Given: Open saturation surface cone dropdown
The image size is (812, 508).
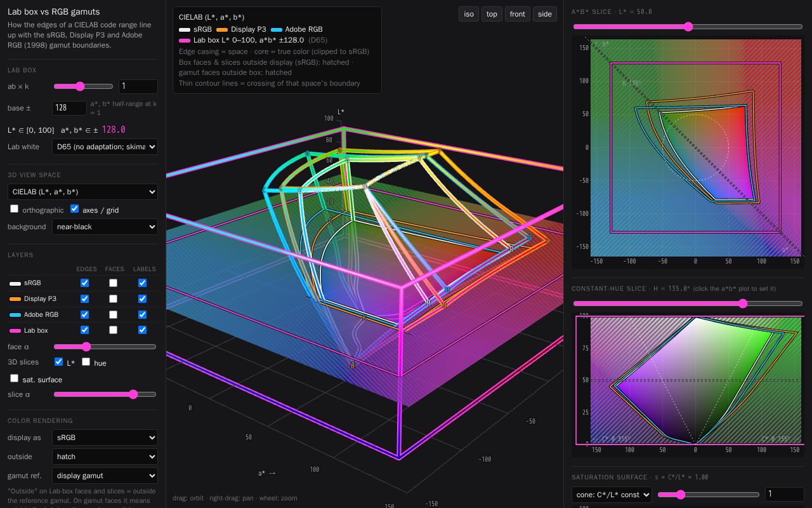Looking at the screenshot, I should click(612, 494).
